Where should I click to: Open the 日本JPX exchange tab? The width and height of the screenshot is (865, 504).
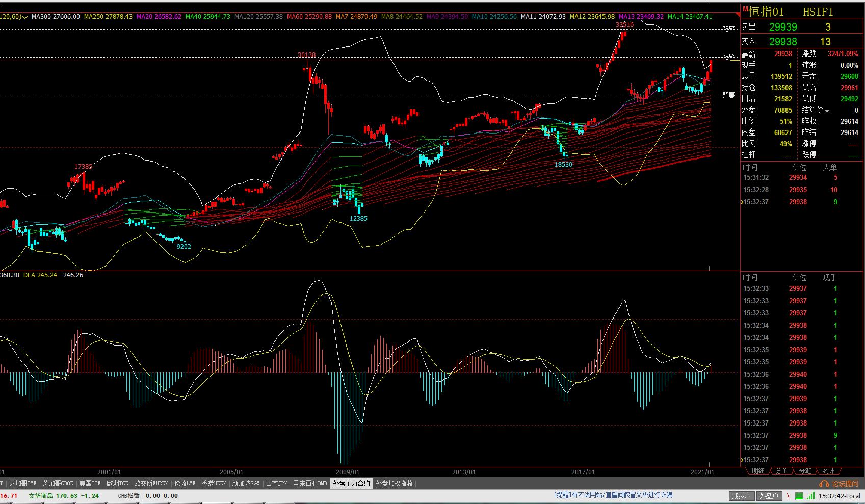click(x=277, y=483)
